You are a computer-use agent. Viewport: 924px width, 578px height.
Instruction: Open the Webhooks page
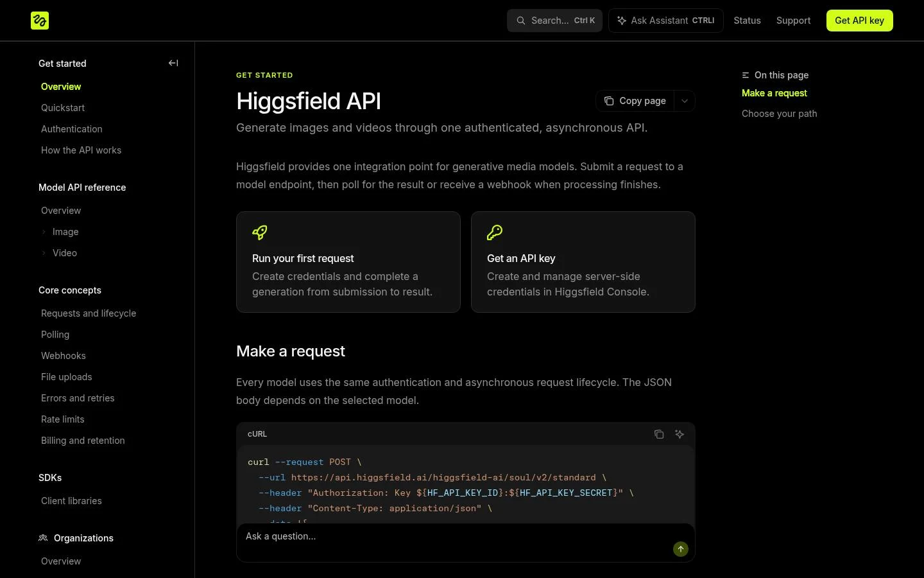(x=64, y=356)
